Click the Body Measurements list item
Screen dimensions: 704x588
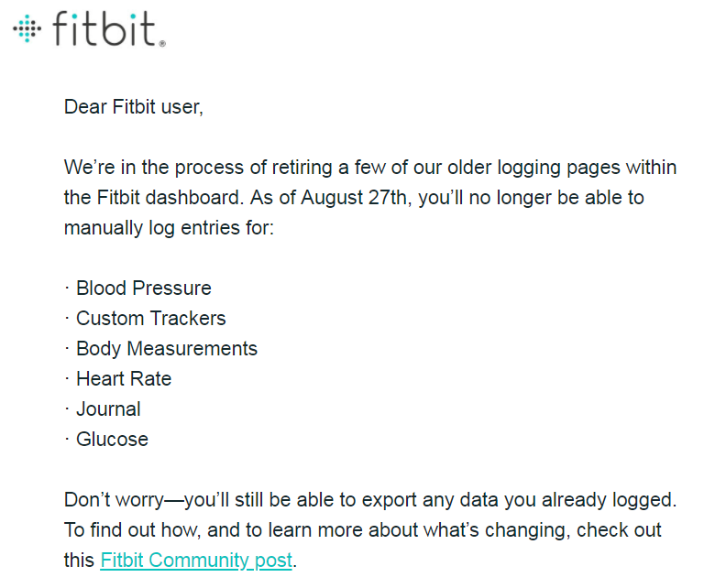coord(166,348)
